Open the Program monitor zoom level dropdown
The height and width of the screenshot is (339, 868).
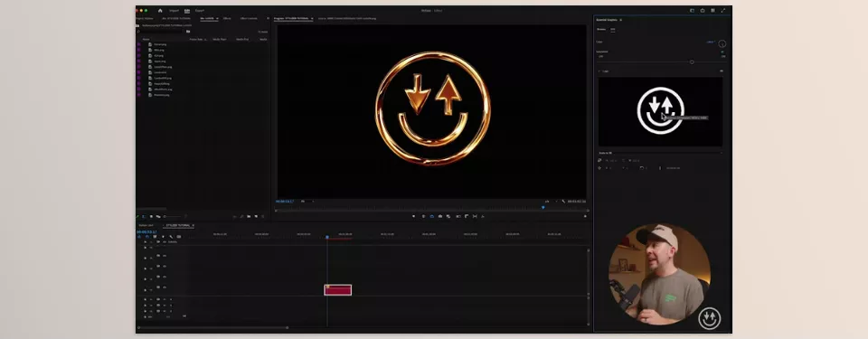click(x=307, y=201)
